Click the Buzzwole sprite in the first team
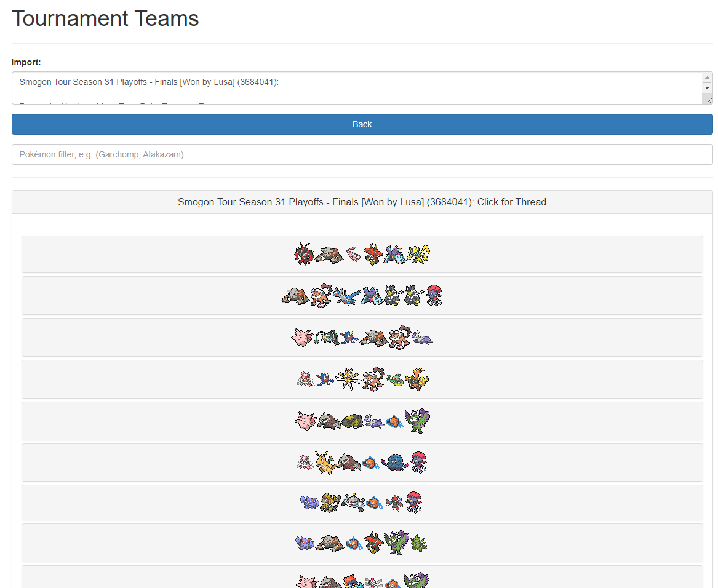This screenshot has height=588, width=718. (304, 255)
